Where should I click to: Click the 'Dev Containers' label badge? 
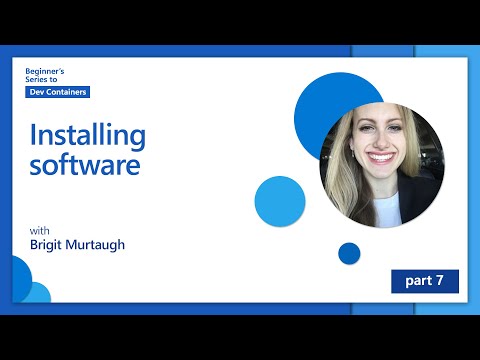58,92
